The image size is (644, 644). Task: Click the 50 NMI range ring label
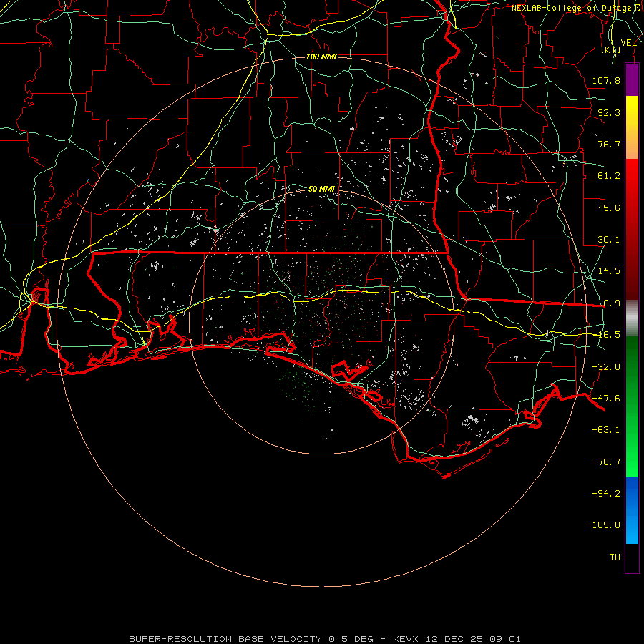tap(321, 189)
